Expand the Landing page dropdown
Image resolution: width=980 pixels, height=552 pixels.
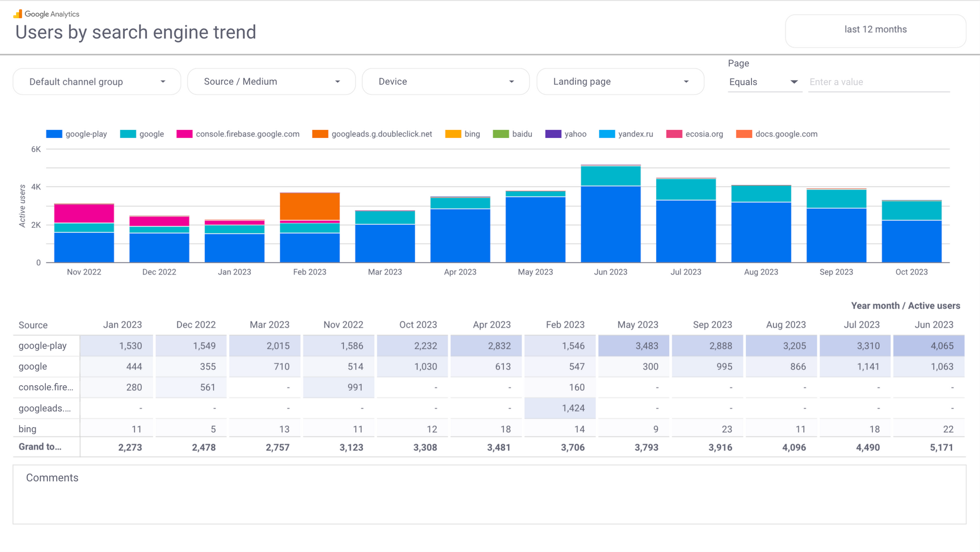(620, 82)
